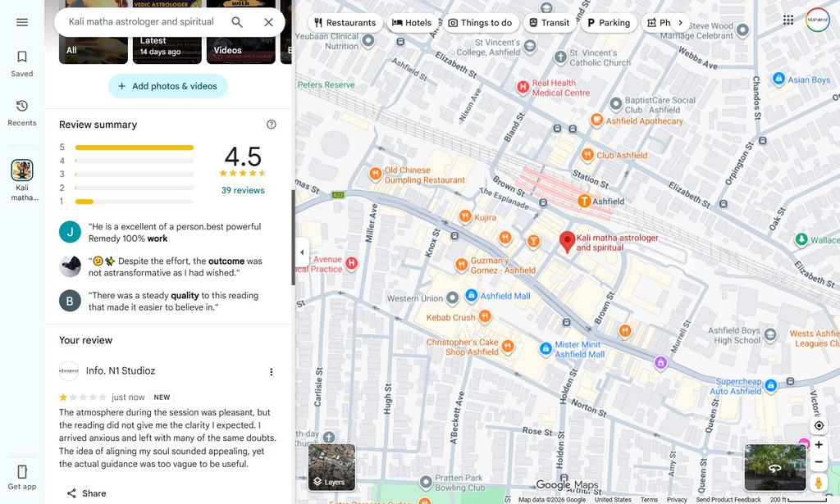Viewport: 840px width, 504px height.
Task: Click the search magnifier icon
Action: coord(237,22)
